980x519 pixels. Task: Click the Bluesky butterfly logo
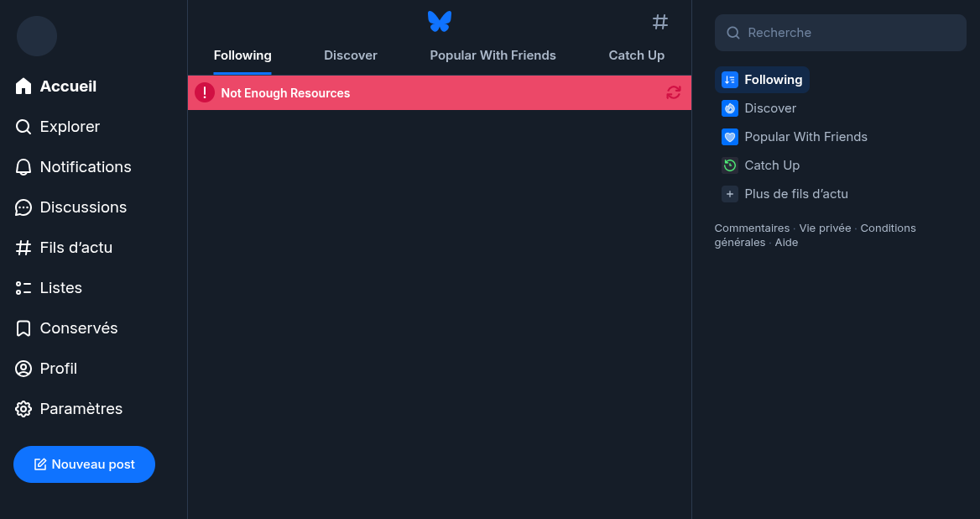coord(439,22)
